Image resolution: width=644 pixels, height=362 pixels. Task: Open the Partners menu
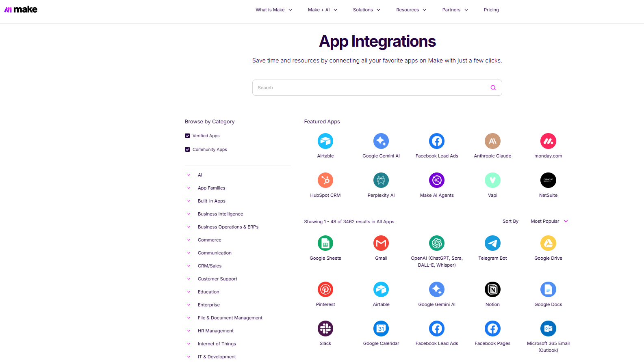click(455, 10)
